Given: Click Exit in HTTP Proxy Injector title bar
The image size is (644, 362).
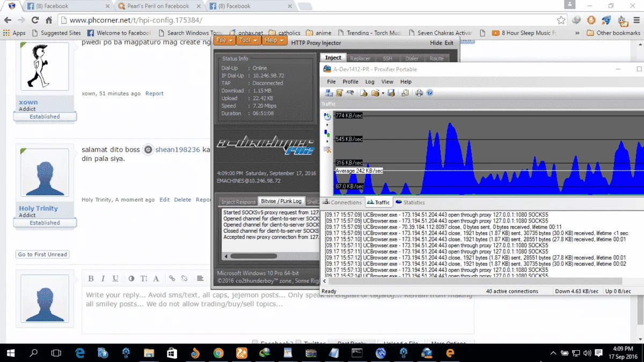Looking at the screenshot, I should pyautogui.click(x=449, y=43).
